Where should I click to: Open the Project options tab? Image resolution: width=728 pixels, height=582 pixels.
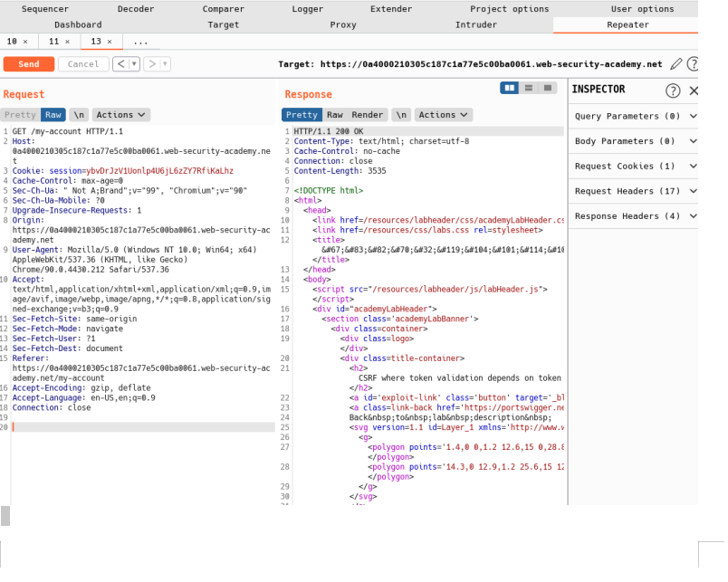pos(509,9)
